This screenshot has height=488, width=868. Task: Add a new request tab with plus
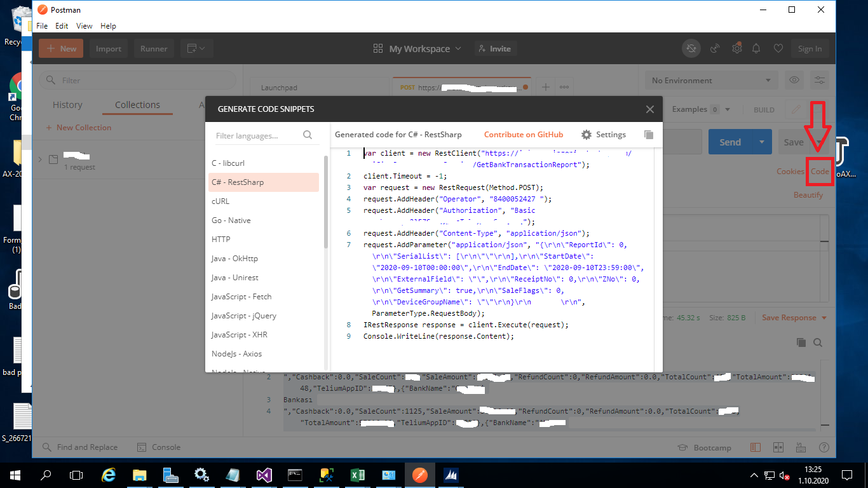tap(545, 87)
